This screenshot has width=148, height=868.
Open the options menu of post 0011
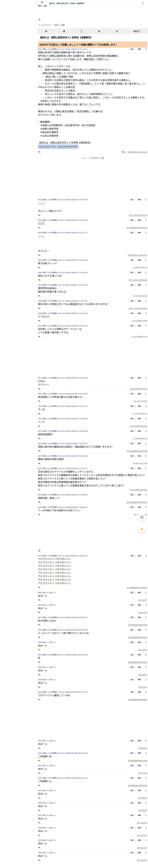tap(146, 378)
